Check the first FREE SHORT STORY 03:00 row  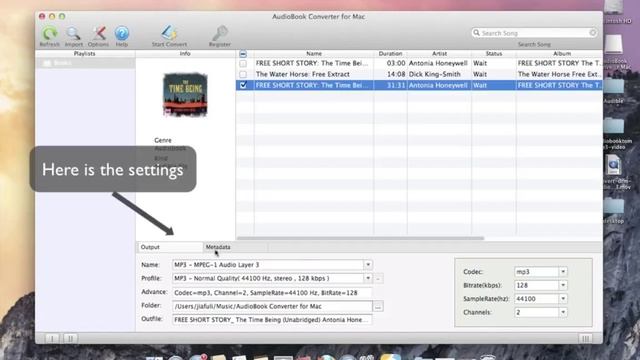[x=243, y=63]
